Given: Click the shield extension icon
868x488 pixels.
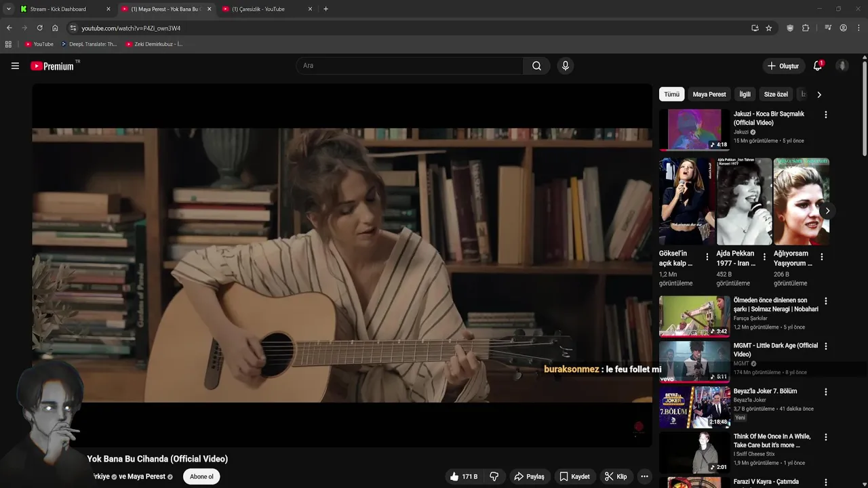Looking at the screenshot, I should click(790, 28).
